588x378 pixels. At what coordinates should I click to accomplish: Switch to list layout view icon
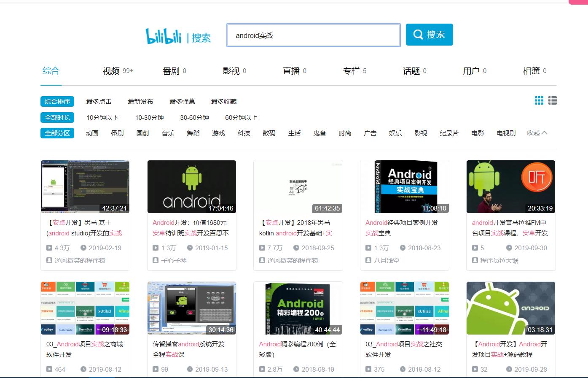[x=552, y=100]
